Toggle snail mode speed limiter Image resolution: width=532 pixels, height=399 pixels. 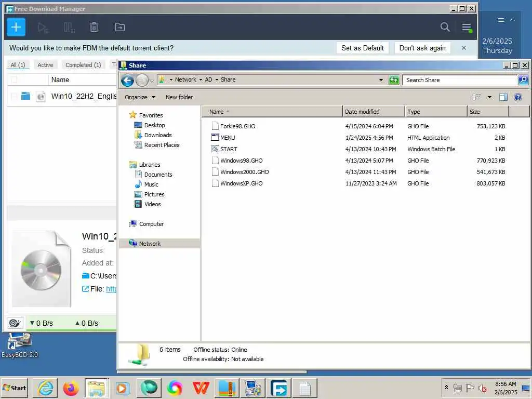[x=15, y=323]
